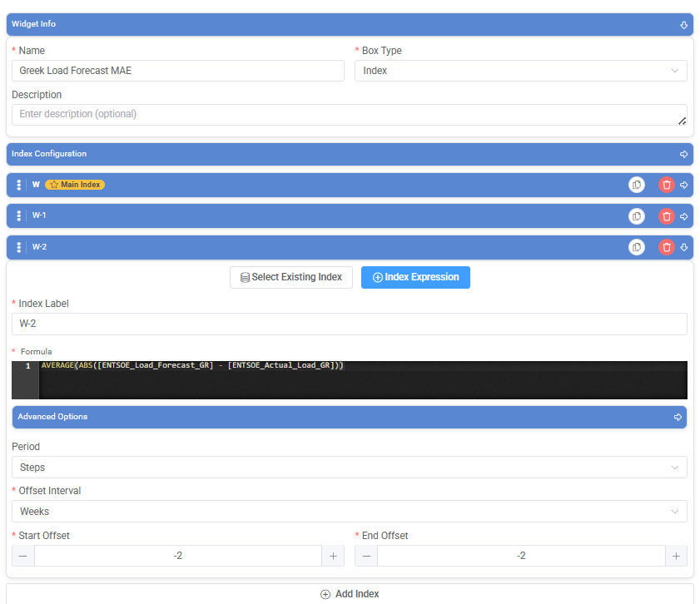Expand the Advanced Options panel
The height and width of the screenshot is (604, 700).
678,417
